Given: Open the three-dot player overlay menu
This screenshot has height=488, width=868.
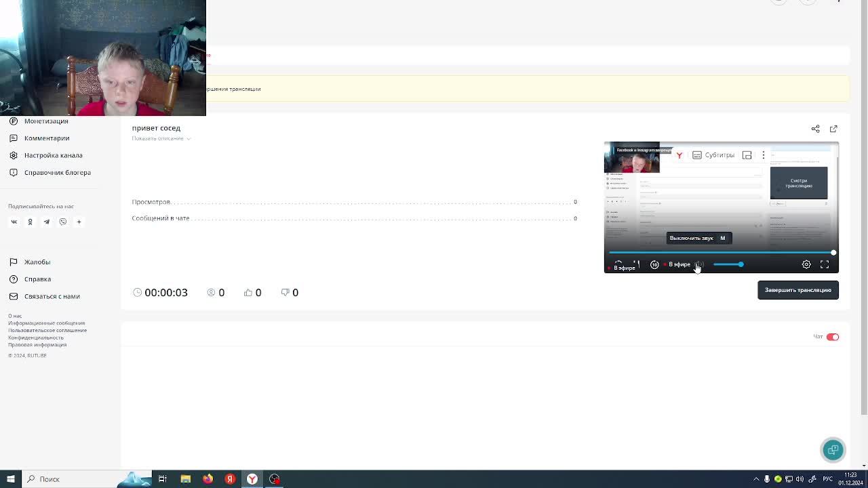Looking at the screenshot, I should point(764,155).
